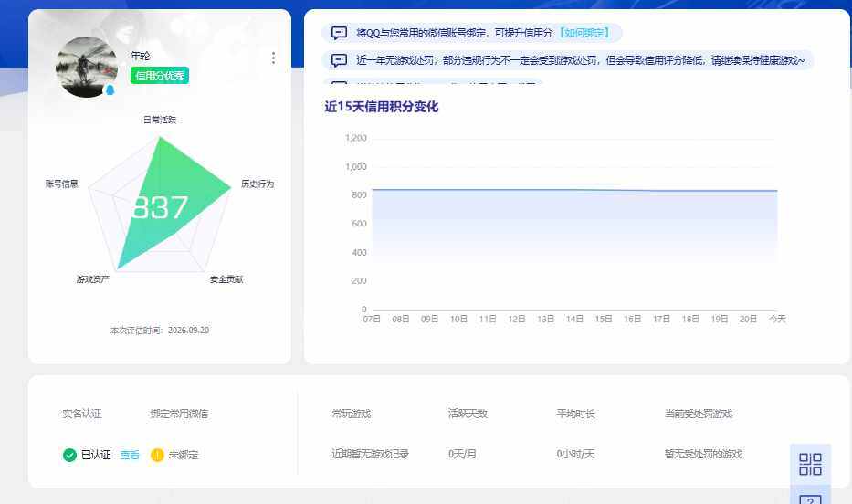This screenshot has width=852, height=504.
Task: Click the 未绑定 WeChat binding status
Action: [184, 455]
